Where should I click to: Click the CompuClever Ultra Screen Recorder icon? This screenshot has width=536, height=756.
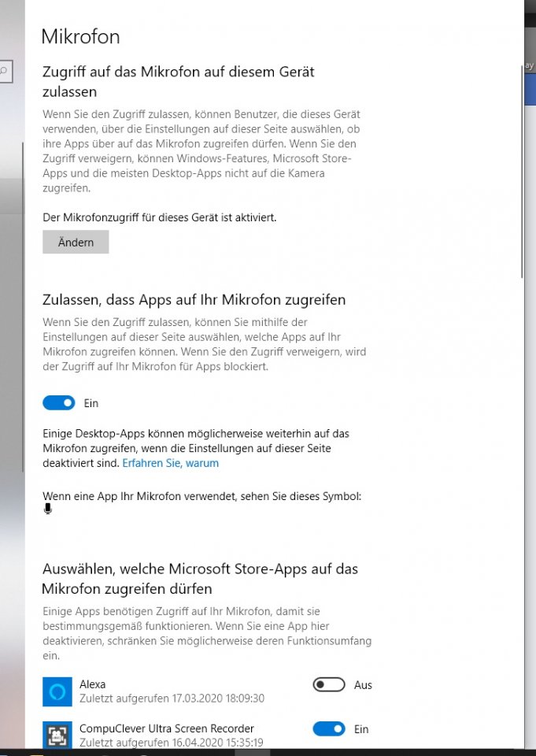coord(57,736)
